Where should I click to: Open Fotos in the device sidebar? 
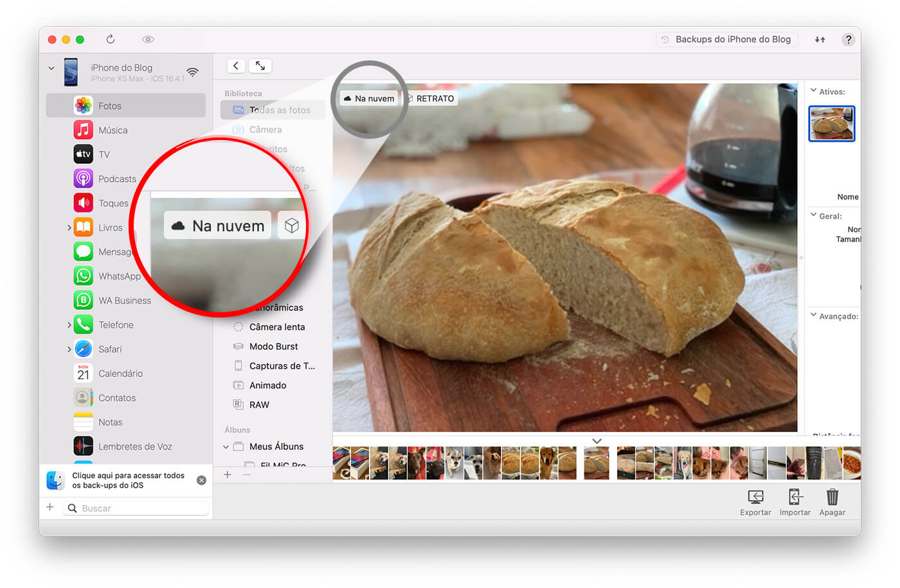click(125, 105)
